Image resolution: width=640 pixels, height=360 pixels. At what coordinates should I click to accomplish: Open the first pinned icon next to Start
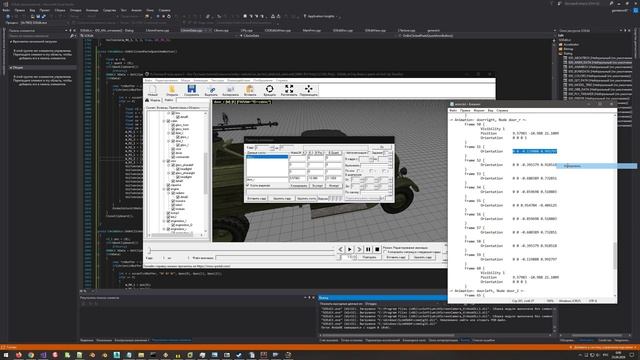click(18, 355)
